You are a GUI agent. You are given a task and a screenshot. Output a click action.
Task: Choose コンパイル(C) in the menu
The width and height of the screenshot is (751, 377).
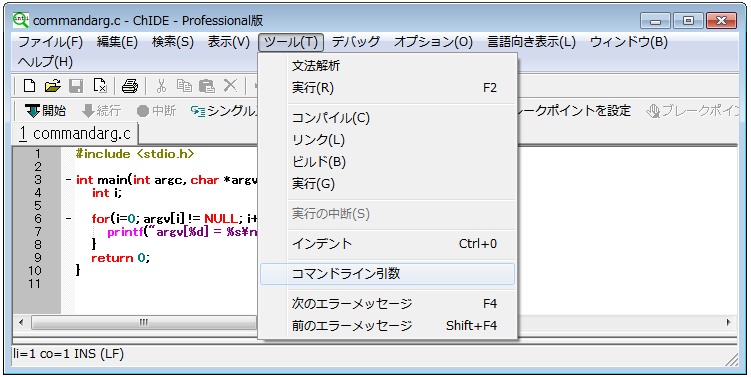pos(387,118)
